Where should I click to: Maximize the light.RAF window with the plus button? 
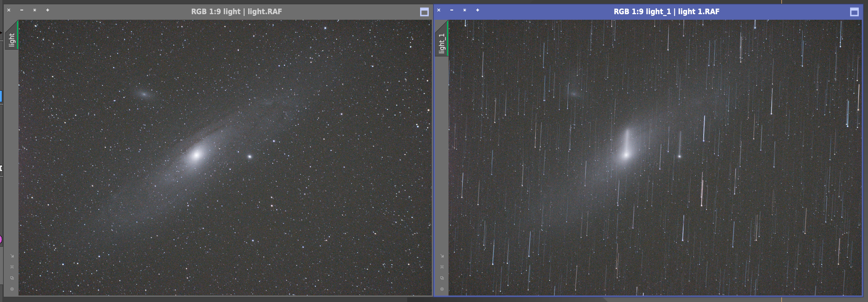point(48,10)
